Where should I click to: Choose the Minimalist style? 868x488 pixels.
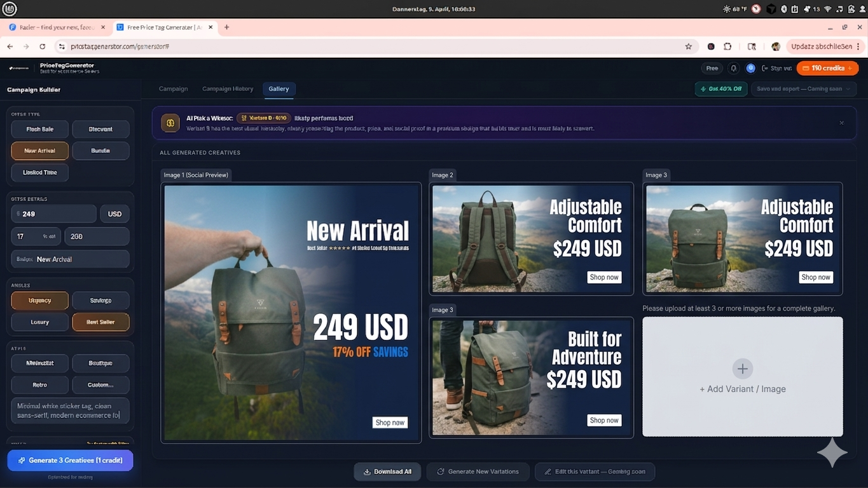(x=40, y=363)
